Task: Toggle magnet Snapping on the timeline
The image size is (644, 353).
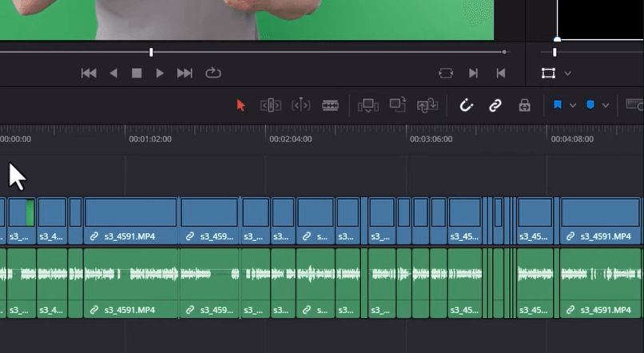Action: pyautogui.click(x=466, y=105)
